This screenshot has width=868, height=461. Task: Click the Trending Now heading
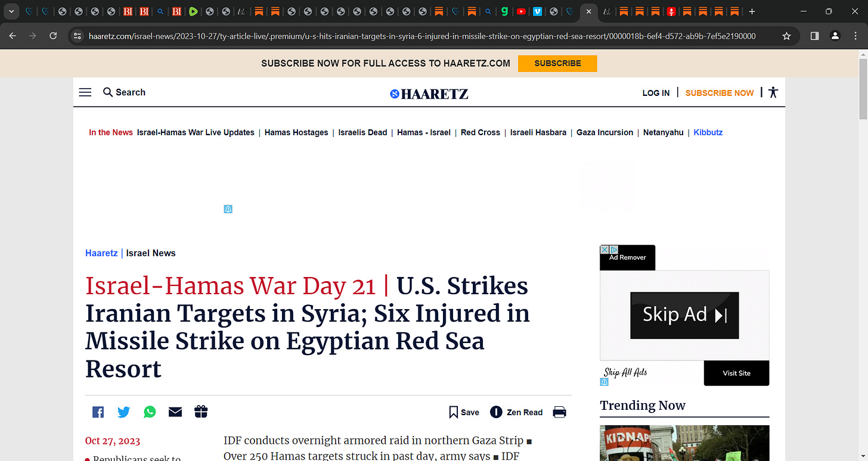pyautogui.click(x=643, y=406)
